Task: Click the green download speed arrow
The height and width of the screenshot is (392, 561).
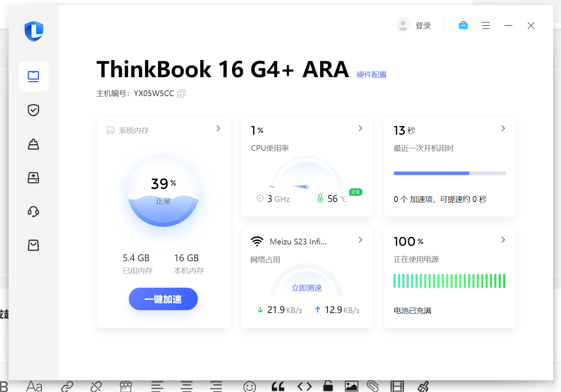Action: pyautogui.click(x=260, y=310)
